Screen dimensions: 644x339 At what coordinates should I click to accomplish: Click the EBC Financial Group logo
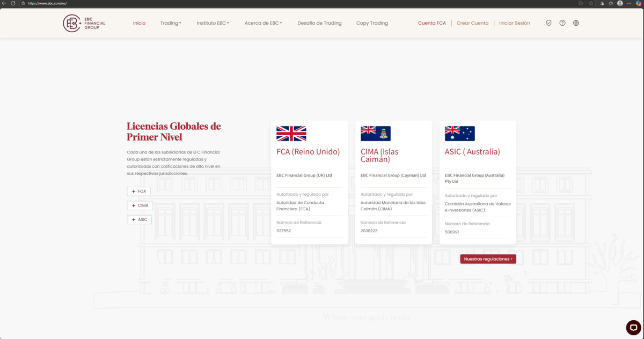(x=84, y=23)
